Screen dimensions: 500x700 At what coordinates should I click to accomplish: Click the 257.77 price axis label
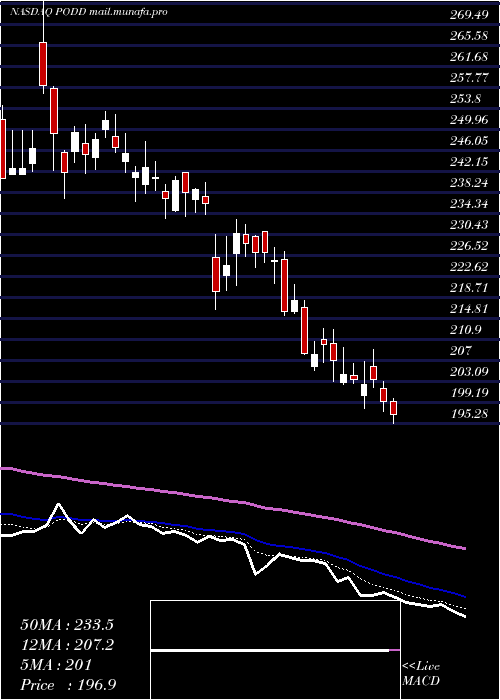point(469,78)
